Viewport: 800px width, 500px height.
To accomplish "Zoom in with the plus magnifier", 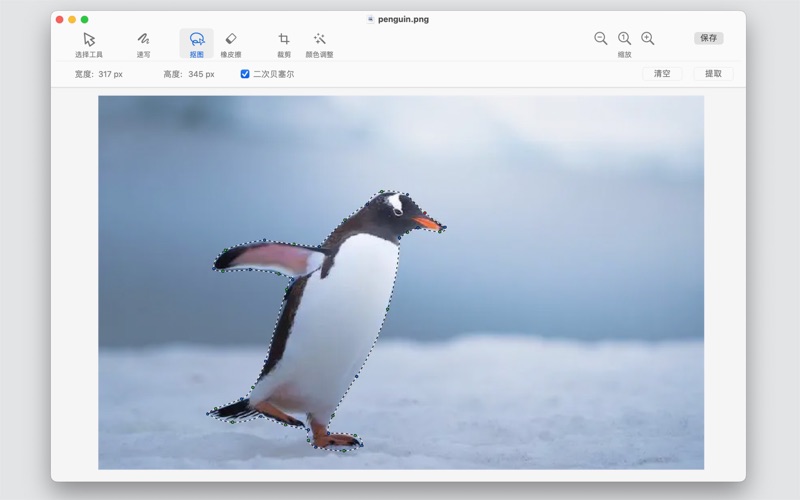I will (x=648, y=38).
